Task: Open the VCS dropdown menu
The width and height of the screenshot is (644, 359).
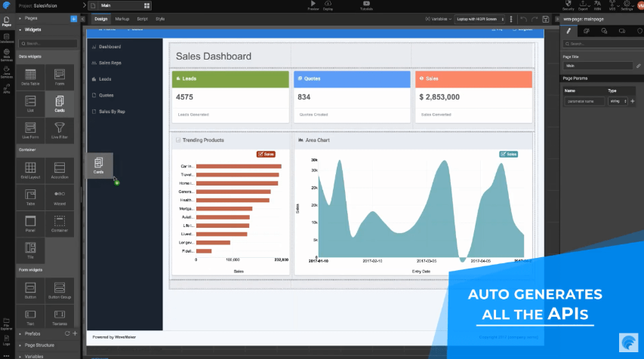Action: [612, 5]
